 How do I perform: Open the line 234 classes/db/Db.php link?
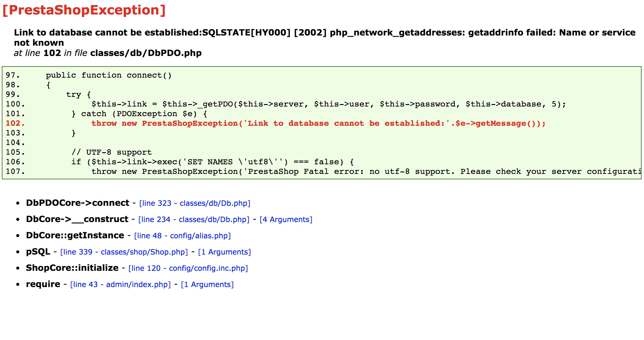click(x=194, y=220)
